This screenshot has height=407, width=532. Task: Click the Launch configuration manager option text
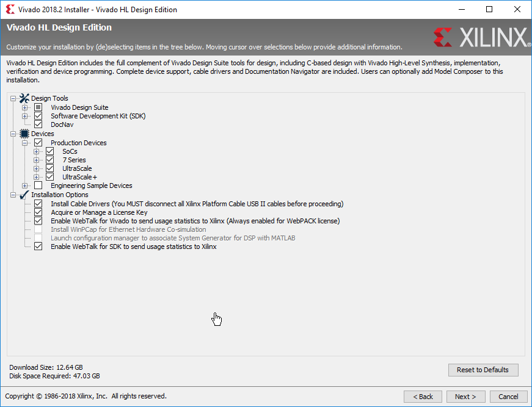[x=173, y=238]
